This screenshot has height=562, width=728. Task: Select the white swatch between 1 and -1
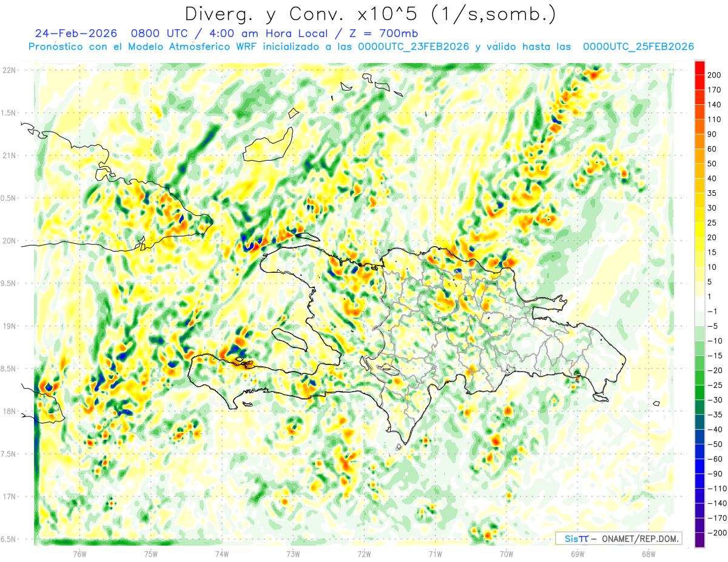pos(699,304)
